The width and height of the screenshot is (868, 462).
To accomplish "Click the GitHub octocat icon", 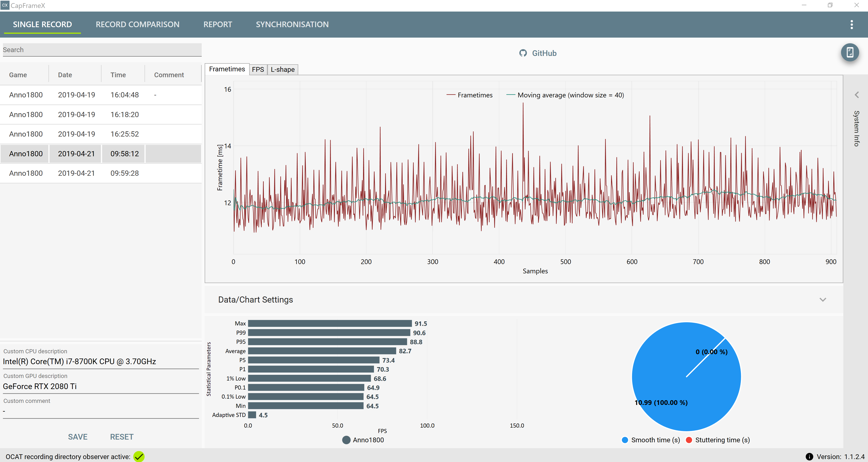I will tap(523, 53).
